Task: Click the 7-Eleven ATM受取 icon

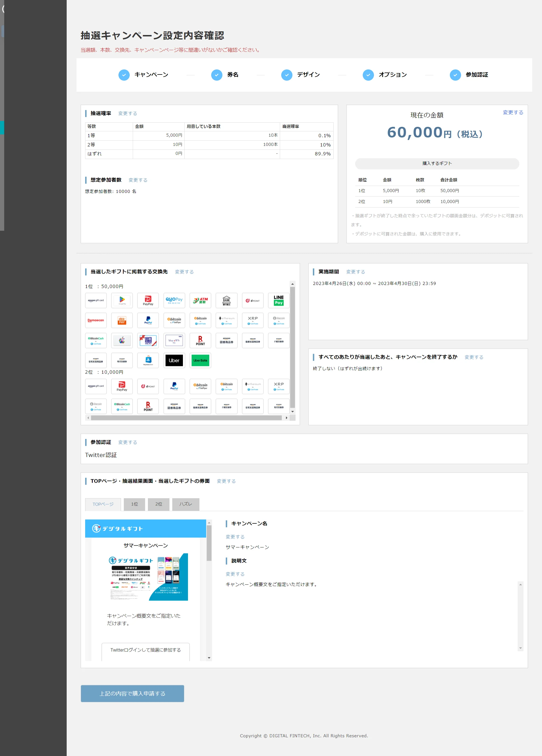Action: tap(200, 300)
